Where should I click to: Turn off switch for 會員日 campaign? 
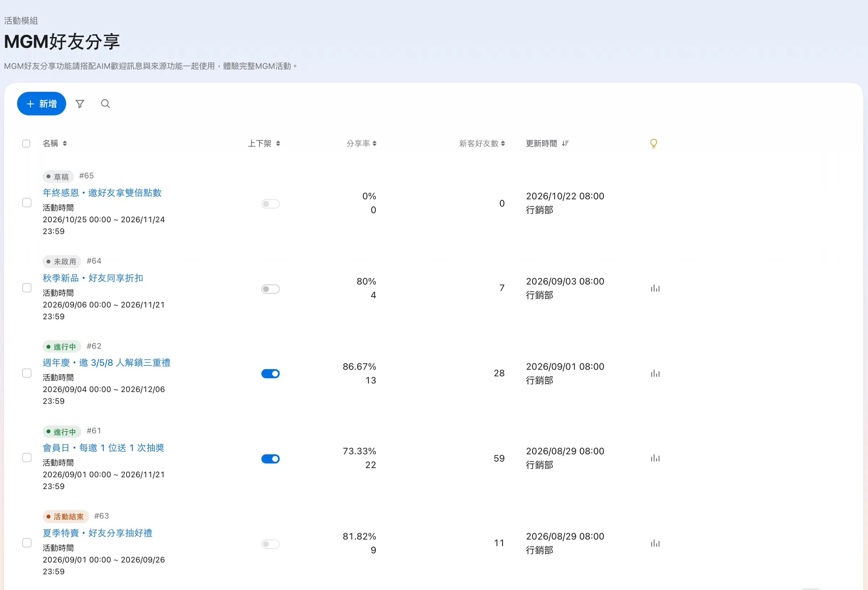pyautogui.click(x=271, y=459)
